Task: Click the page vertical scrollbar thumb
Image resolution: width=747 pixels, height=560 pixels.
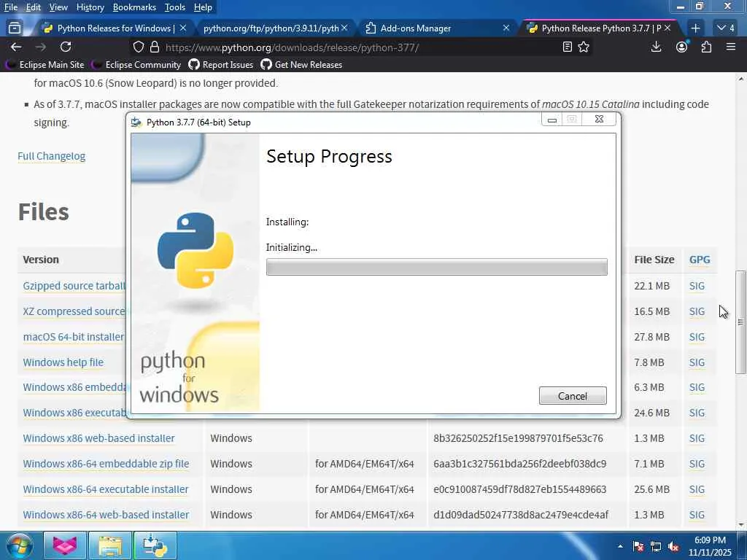Action: [x=740, y=322]
